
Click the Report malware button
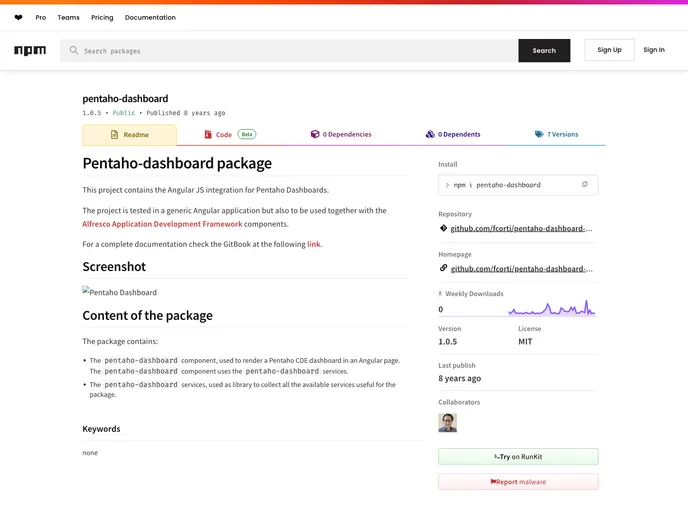[518, 482]
